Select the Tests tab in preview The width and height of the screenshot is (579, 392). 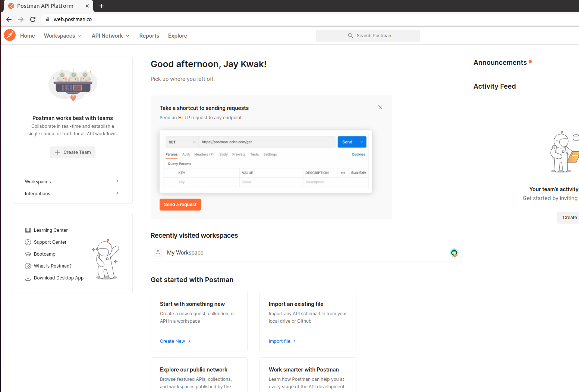[254, 154]
